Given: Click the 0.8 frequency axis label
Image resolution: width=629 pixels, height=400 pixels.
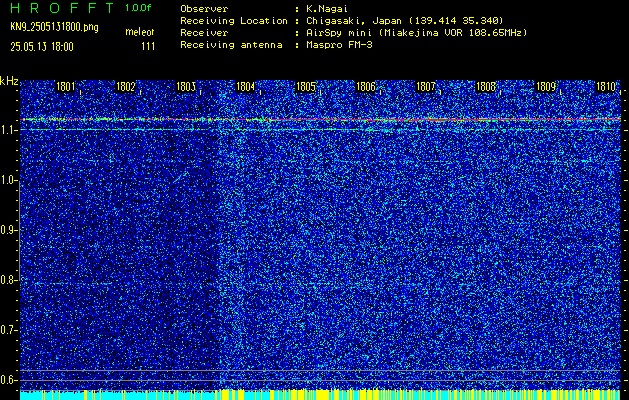Looking at the screenshot, I should pos(7,280).
